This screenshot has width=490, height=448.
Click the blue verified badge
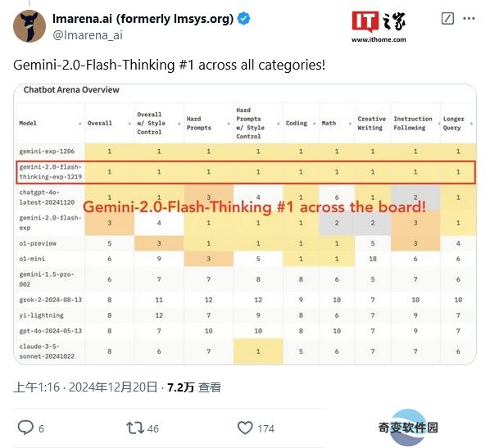(243, 19)
